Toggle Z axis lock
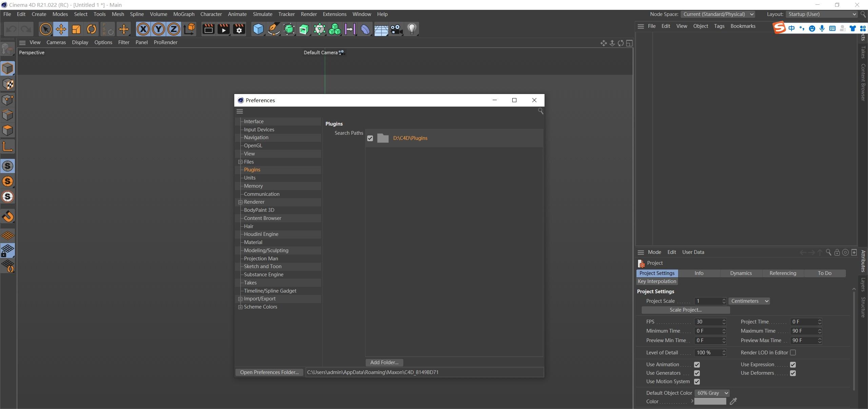 tap(174, 29)
